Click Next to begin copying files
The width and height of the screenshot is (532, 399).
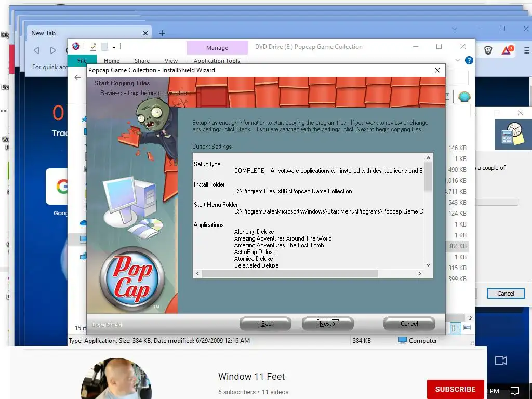[x=327, y=324]
